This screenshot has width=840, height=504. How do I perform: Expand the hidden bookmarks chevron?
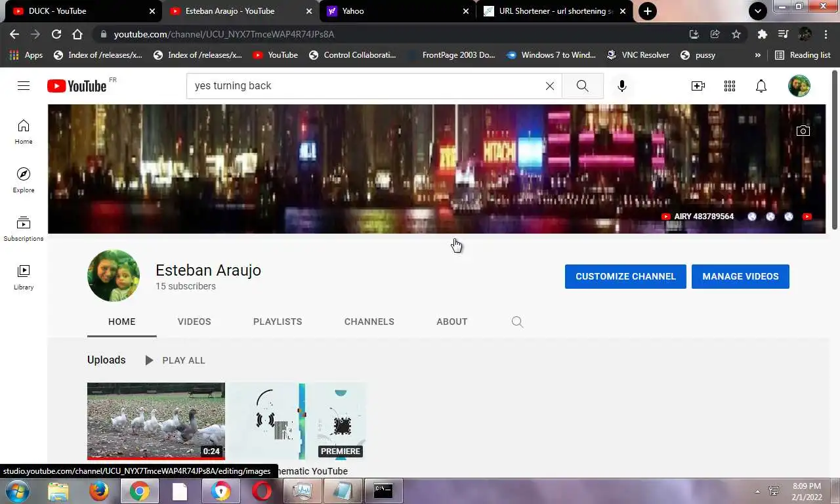tap(758, 55)
